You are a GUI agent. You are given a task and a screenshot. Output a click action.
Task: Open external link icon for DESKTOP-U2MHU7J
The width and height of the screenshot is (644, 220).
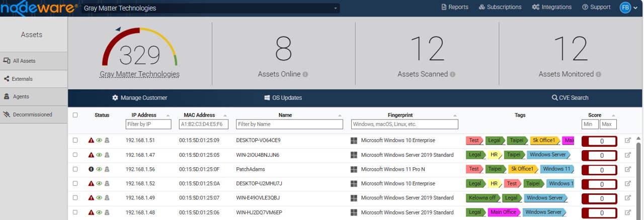[628, 184]
